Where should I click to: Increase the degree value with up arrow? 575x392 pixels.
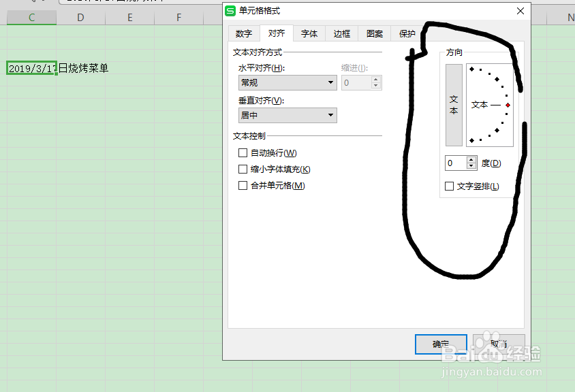tap(471, 160)
